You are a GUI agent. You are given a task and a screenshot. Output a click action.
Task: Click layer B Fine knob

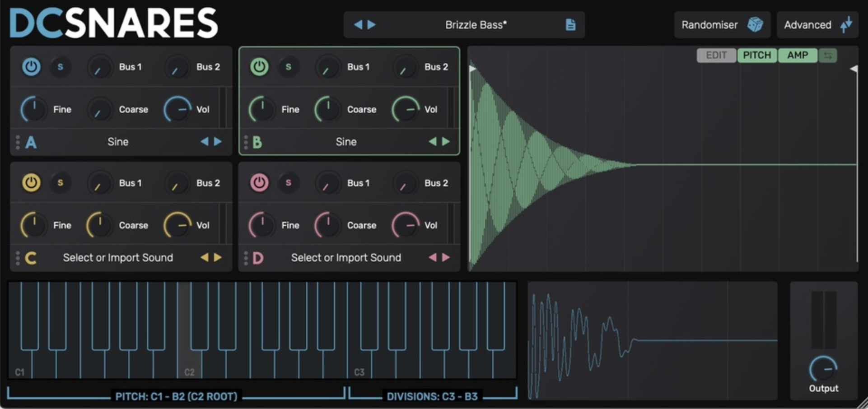click(x=262, y=109)
